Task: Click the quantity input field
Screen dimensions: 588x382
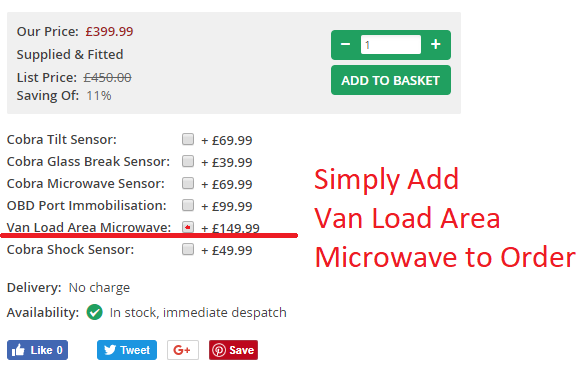Action: click(390, 45)
